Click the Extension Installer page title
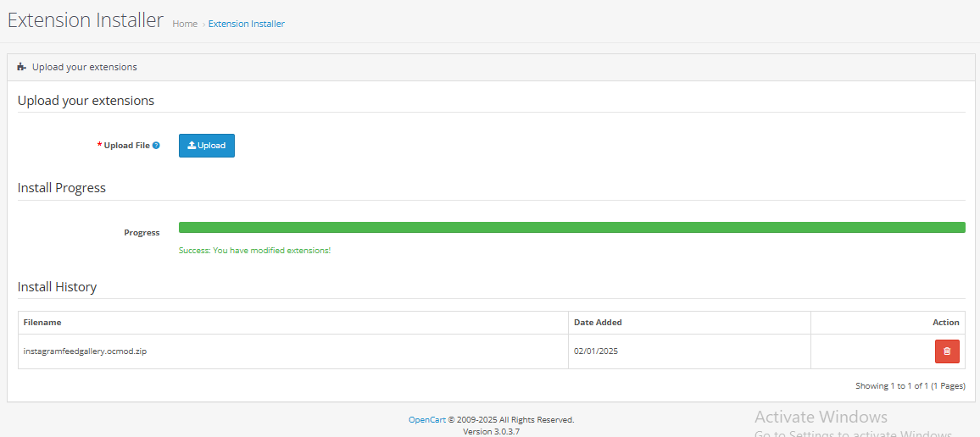Screen dimensions: 980x437 [x=85, y=20]
